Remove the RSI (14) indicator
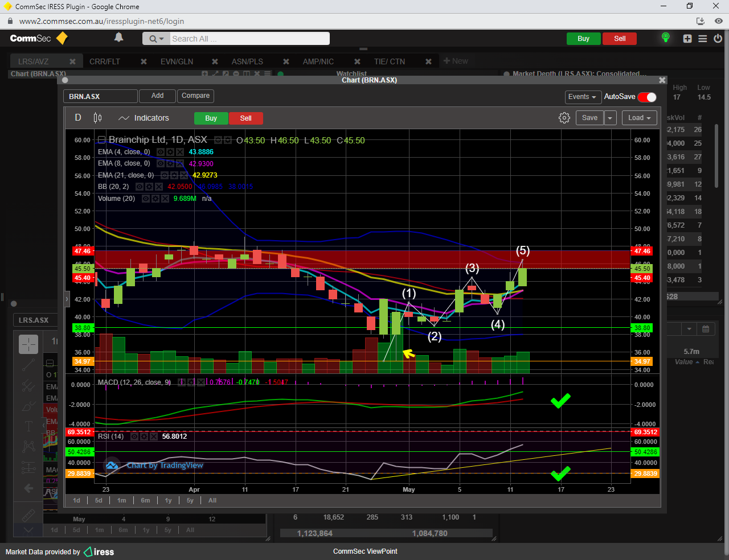 (x=154, y=437)
